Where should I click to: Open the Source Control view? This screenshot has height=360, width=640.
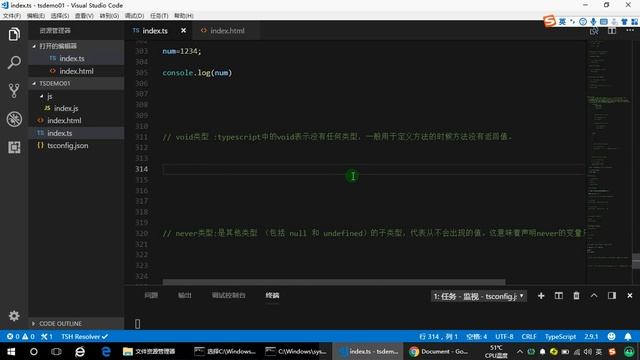[14, 91]
